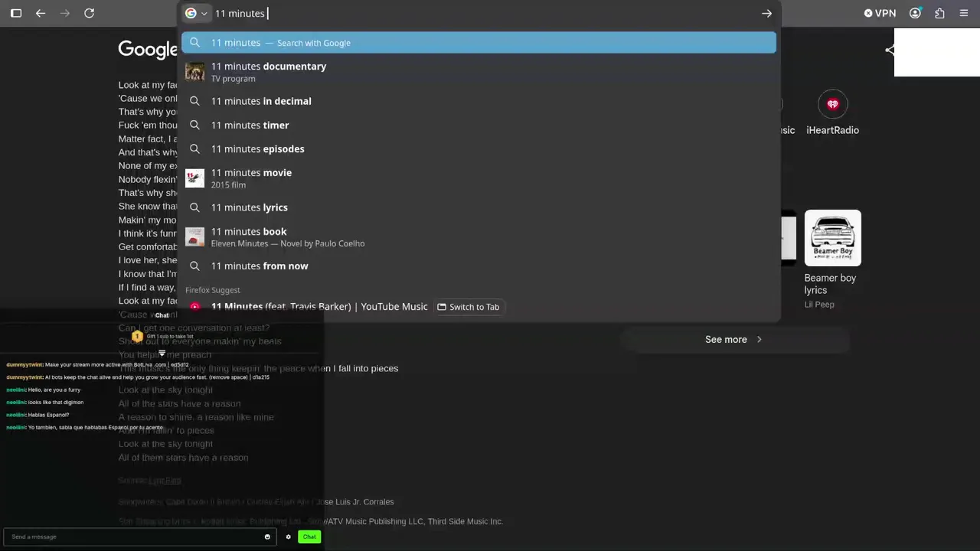
Task: Click the green Chat send button
Action: (x=309, y=536)
